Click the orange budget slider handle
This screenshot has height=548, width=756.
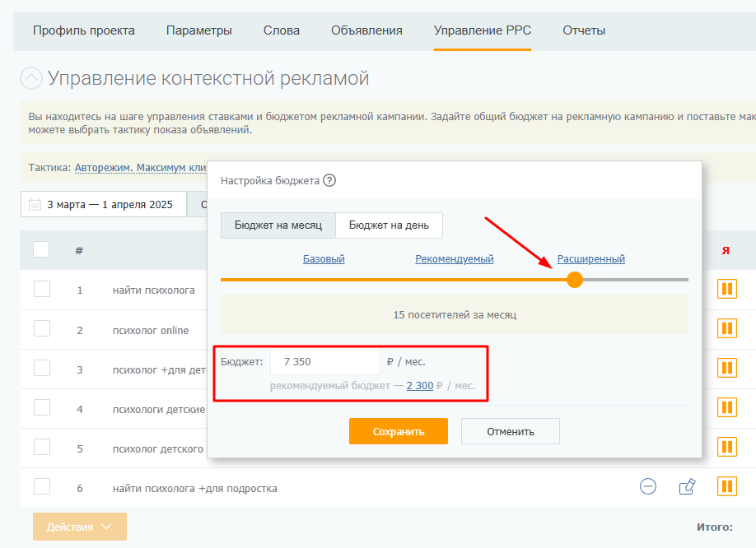coord(575,279)
